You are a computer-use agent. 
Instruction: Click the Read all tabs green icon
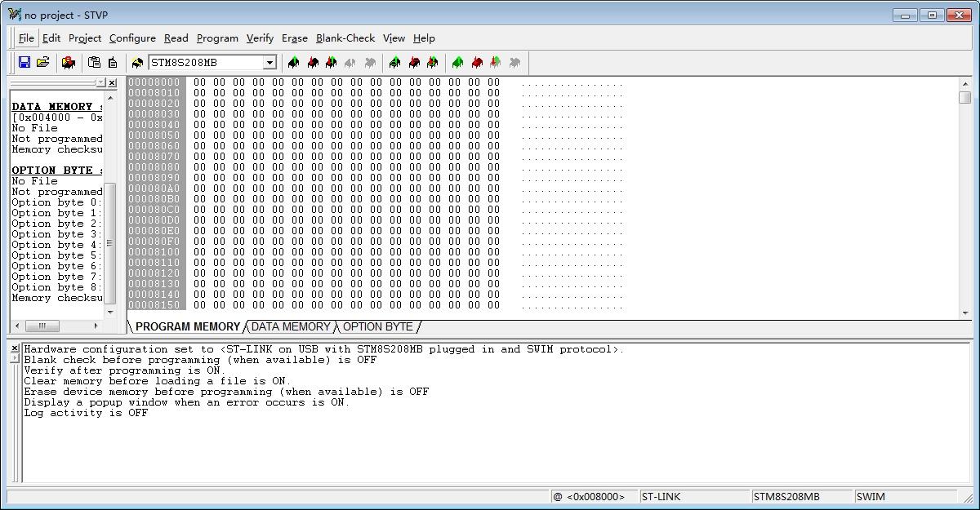[457, 63]
